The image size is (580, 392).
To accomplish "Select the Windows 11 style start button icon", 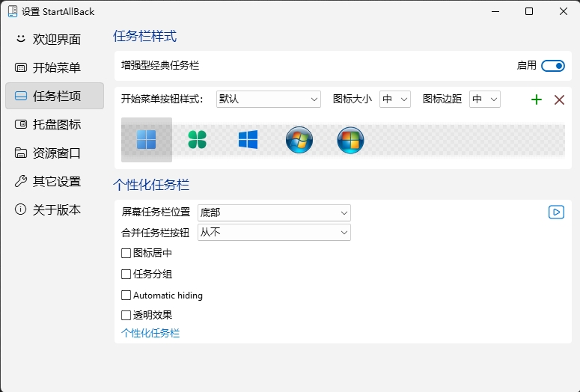I will 147,140.
